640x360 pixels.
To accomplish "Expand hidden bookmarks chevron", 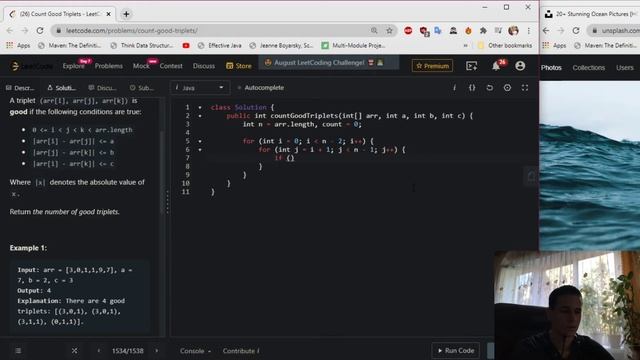I will 465,45.
